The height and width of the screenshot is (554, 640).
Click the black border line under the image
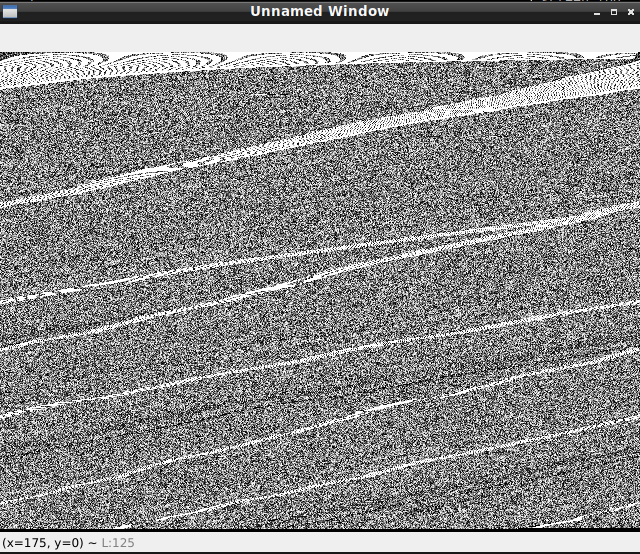[x=320, y=529]
